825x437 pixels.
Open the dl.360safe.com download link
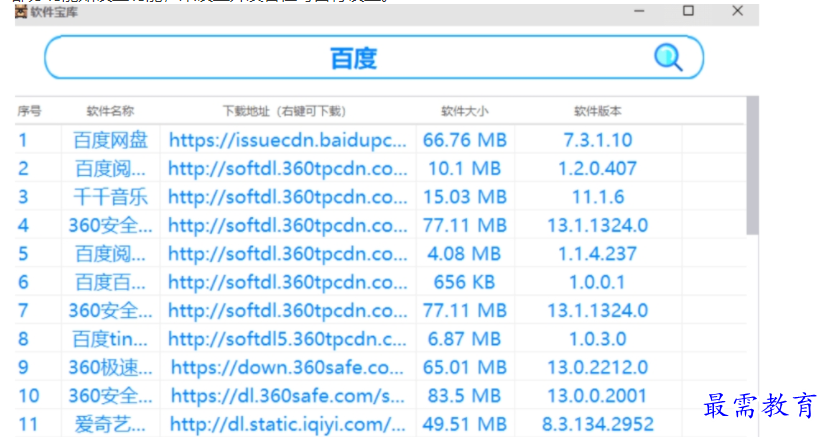click(287, 396)
